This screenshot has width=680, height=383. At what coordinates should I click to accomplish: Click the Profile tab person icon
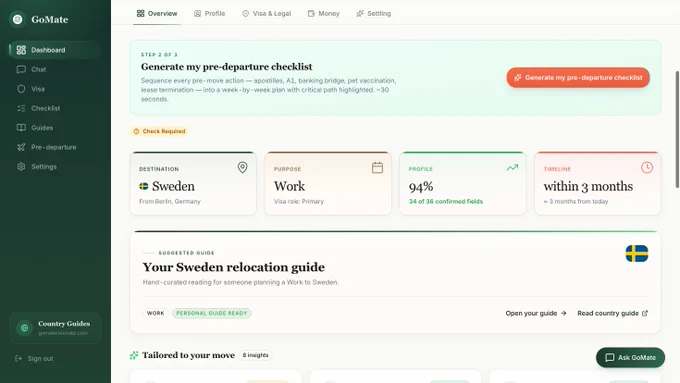[197, 13]
